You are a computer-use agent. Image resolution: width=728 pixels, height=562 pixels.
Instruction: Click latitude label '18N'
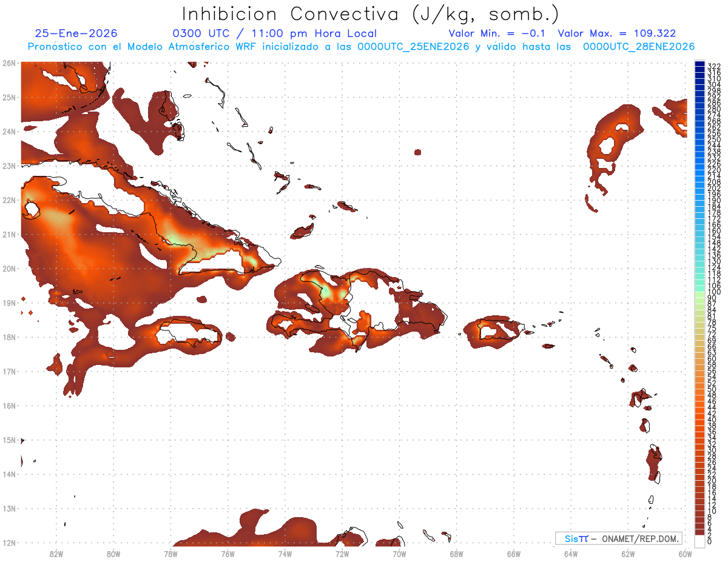coord(9,337)
